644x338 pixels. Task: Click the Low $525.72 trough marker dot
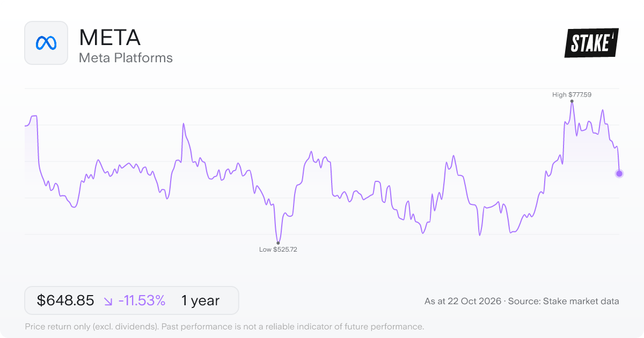[x=278, y=243]
